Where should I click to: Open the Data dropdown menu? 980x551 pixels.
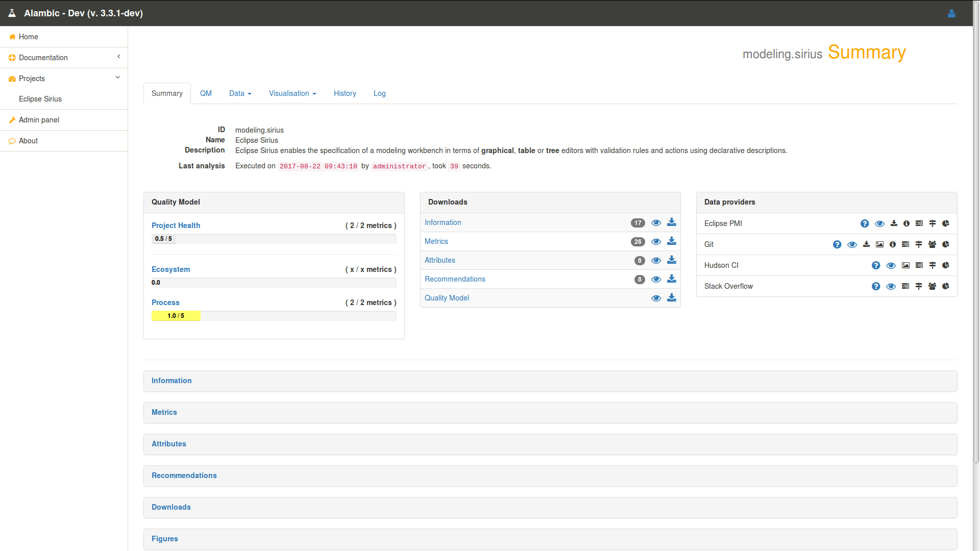pyautogui.click(x=240, y=93)
